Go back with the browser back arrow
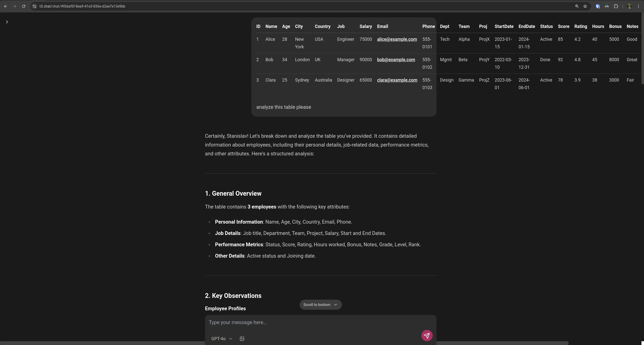 pyautogui.click(x=6, y=6)
